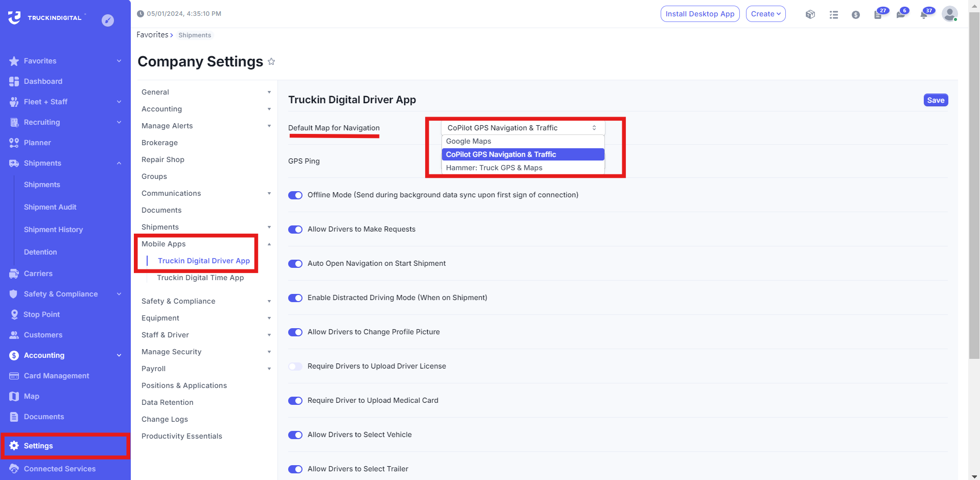Toggle Auto Open Navigation on Start Shipment
Image resolution: width=980 pixels, height=480 pixels.
pyautogui.click(x=295, y=264)
